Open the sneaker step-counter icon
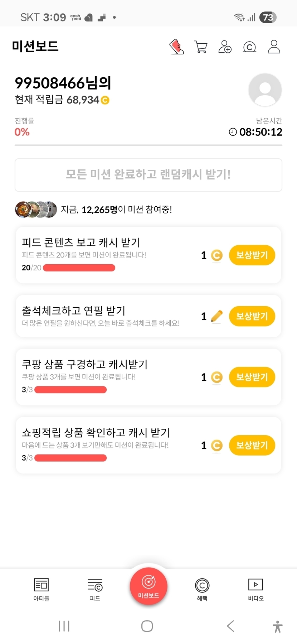The width and height of the screenshot is (297, 644). click(x=176, y=47)
